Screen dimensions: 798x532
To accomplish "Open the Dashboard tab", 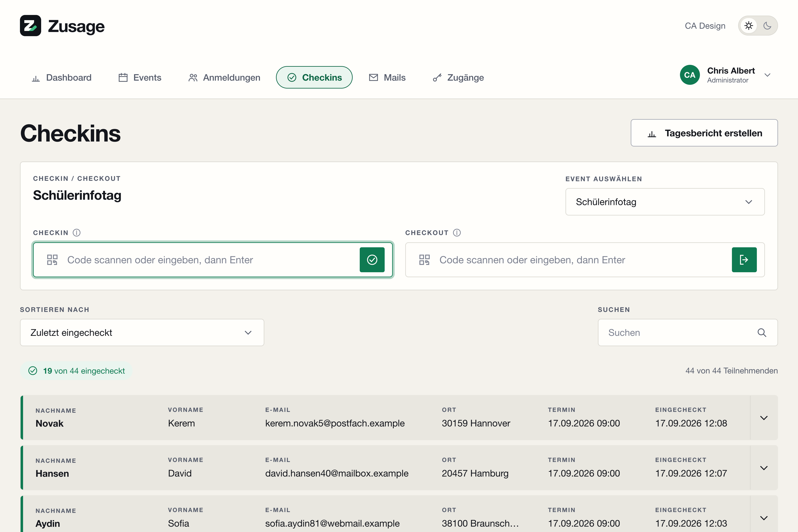I will click(x=62, y=78).
